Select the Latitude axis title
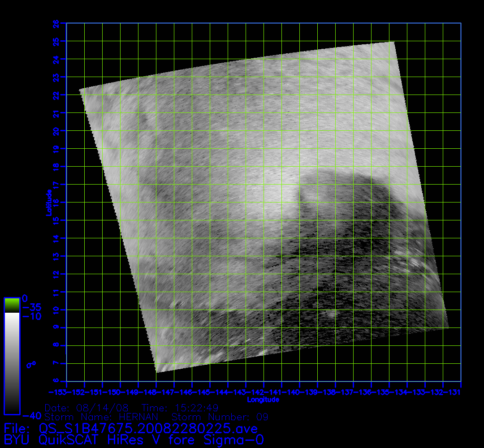Screen dimensions: 484x448 click(x=48, y=202)
